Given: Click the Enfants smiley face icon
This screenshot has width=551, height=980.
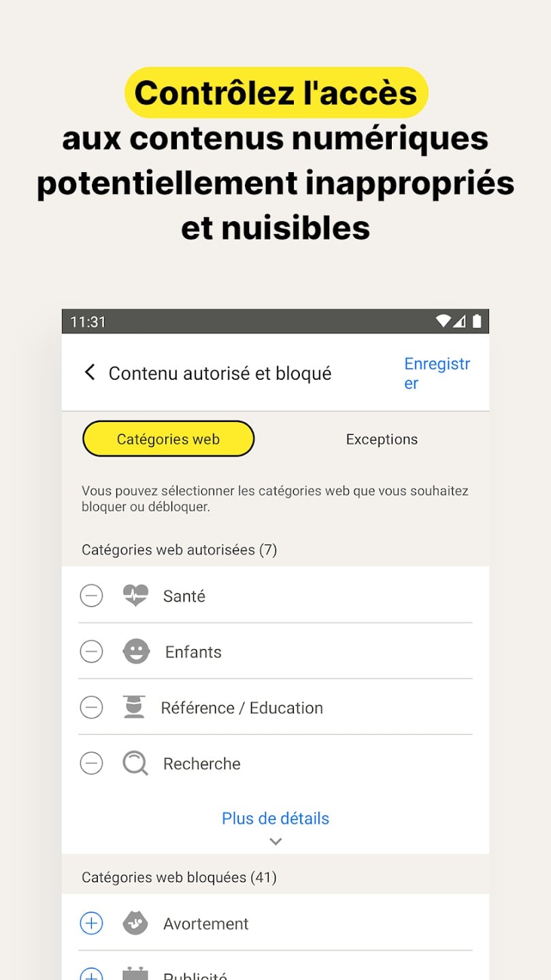Looking at the screenshot, I should 136,651.
